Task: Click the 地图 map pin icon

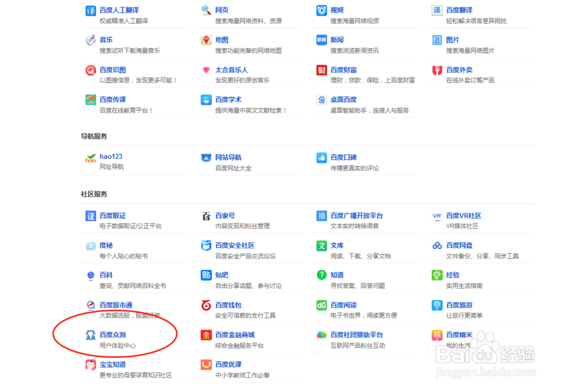Action: coord(206,40)
